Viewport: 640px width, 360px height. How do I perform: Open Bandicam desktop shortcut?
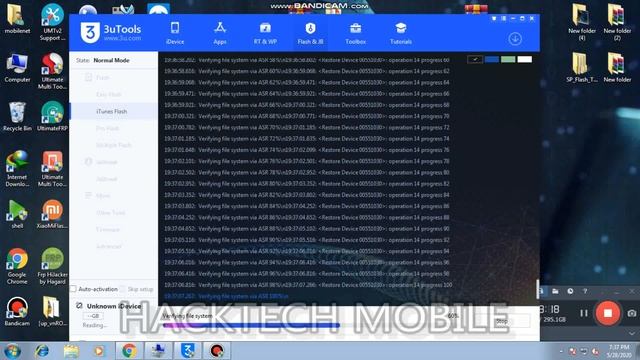pyautogui.click(x=17, y=312)
